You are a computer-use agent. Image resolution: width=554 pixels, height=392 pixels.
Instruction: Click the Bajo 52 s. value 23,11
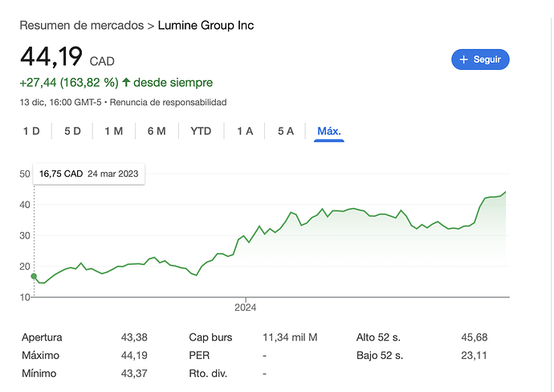pos(474,355)
